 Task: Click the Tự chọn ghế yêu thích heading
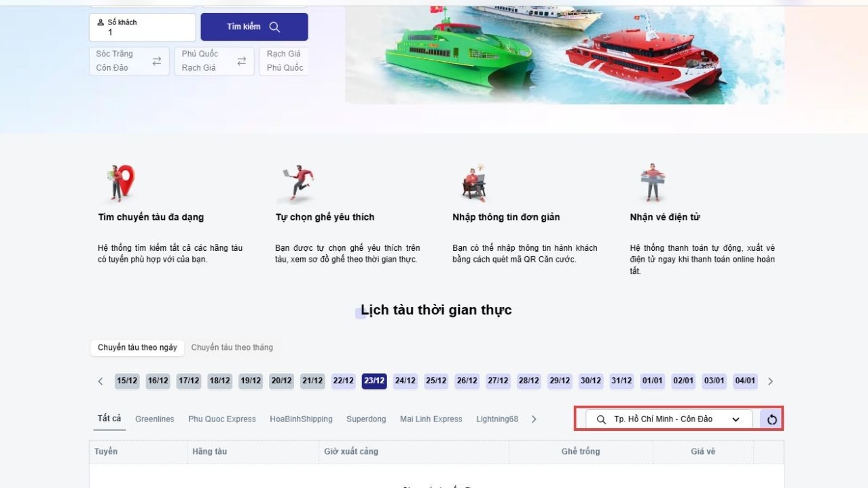[x=325, y=217]
